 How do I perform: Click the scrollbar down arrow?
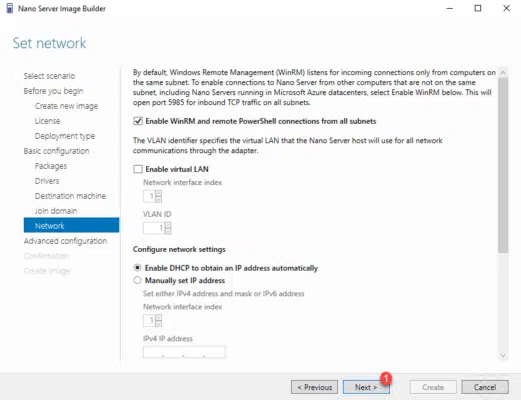[503, 356]
